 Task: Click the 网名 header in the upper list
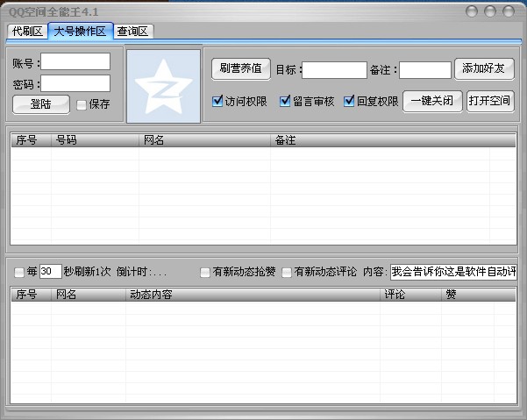tap(204, 140)
